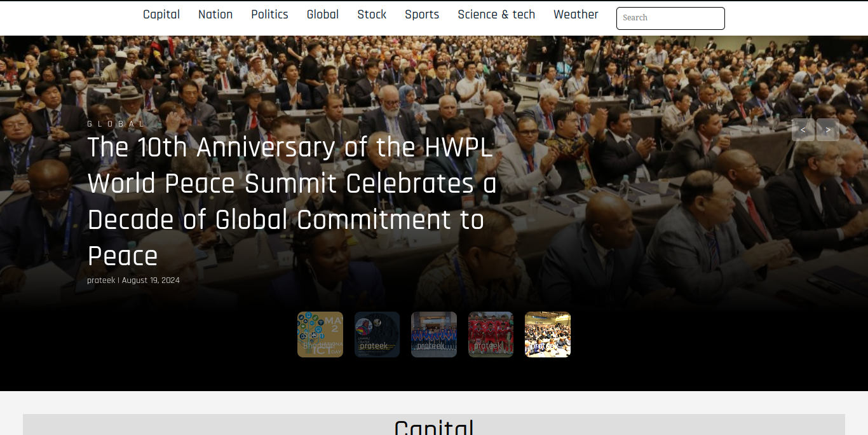The width and height of the screenshot is (868, 435).
Task: Select the red-jersey football team thumbnail
Action: pos(491,335)
